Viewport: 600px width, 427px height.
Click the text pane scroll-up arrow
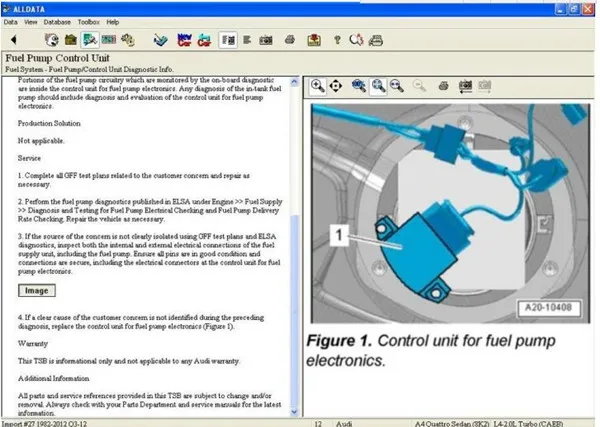click(294, 81)
